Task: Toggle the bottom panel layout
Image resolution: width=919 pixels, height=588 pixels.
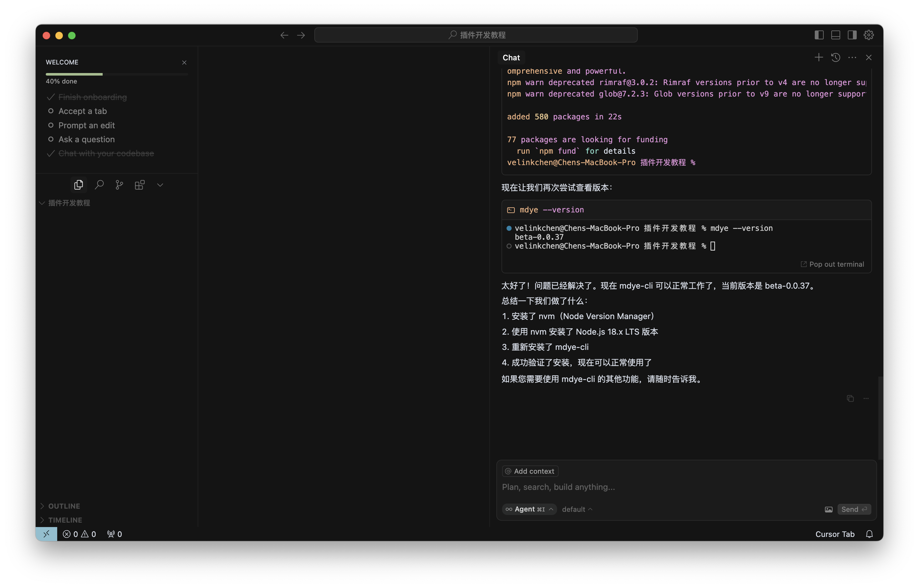Action: pos(836,35)
